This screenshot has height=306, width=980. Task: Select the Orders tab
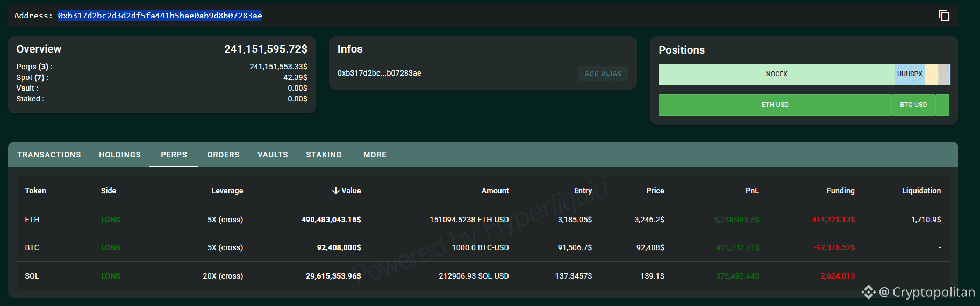pyautogui.click(x=224, y=155)
